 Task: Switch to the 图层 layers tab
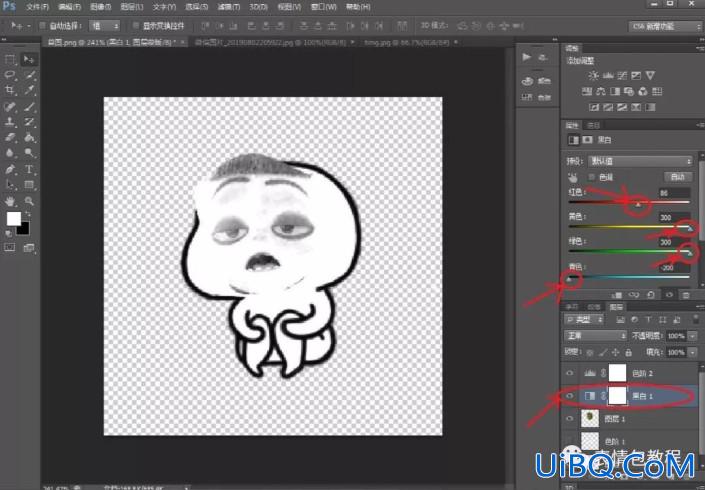[x=616, y=307]
